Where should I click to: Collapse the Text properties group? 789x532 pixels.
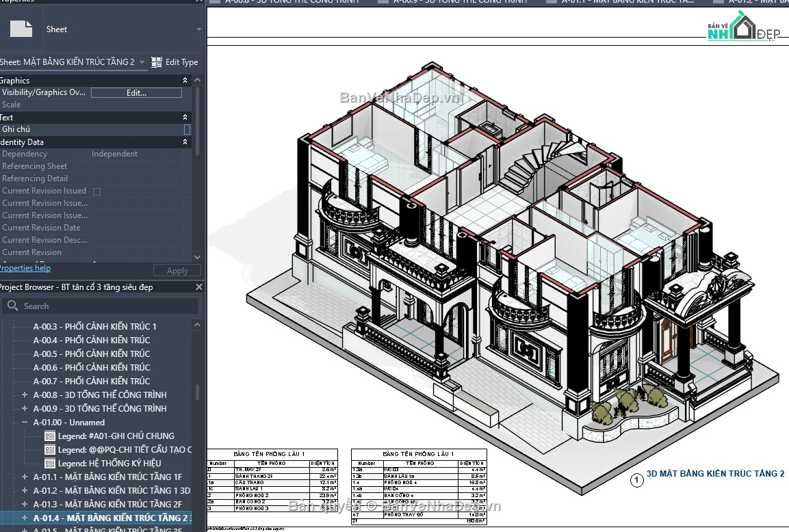click(x=185, y=117)
